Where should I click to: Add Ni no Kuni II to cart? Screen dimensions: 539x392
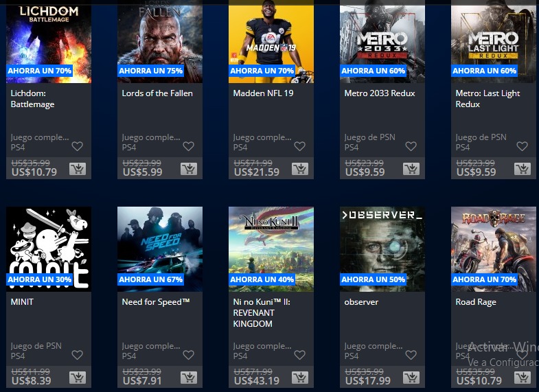pyautogui.click(x=300, y=377)
